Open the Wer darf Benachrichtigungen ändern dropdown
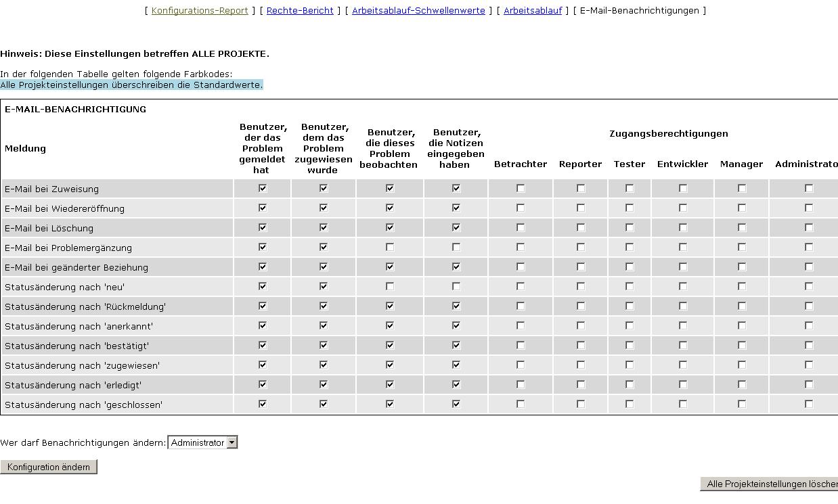Viewport: 838px width, 504px height. pos(202,442)
